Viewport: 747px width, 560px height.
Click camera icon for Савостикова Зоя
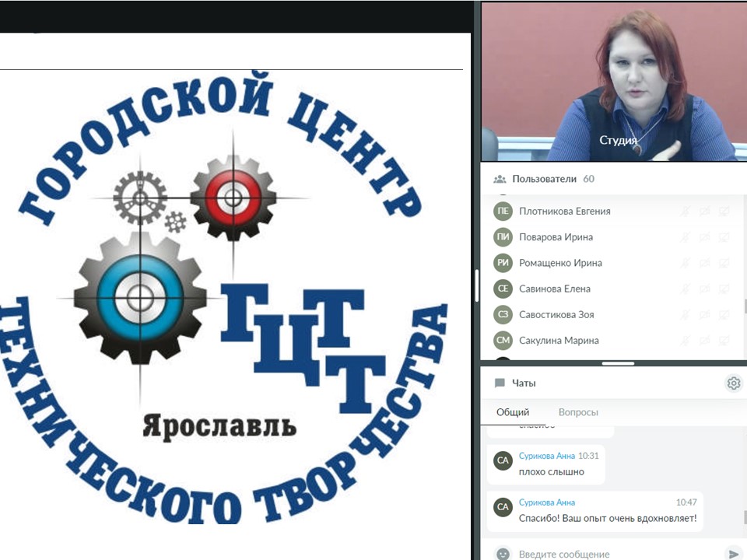705,314
